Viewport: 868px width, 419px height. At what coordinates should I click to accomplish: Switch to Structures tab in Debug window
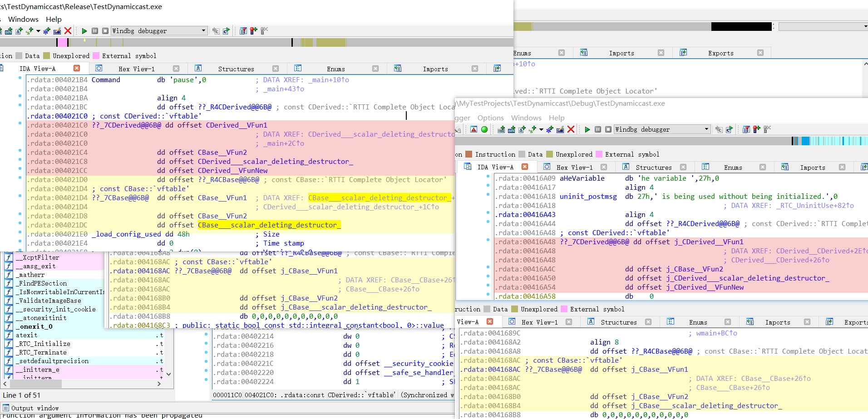click(653, 168)
